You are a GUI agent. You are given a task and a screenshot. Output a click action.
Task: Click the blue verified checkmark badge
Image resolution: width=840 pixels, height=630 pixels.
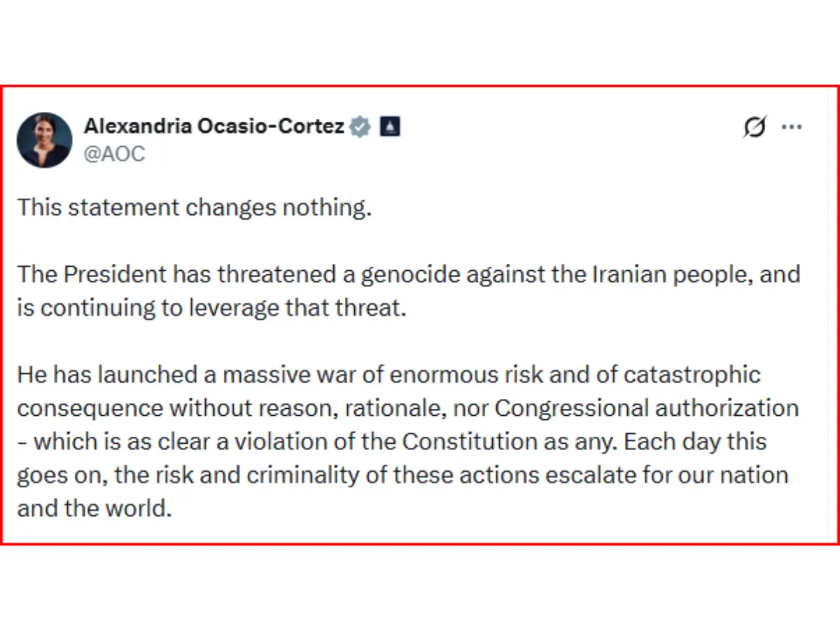pos(360,127)
